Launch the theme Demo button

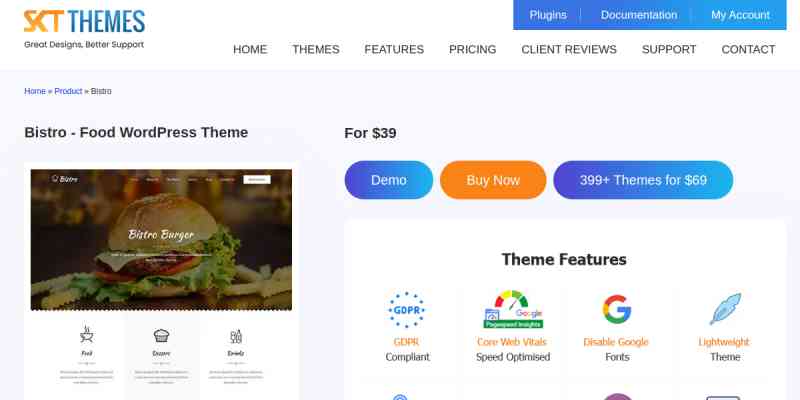click(389, 180)
